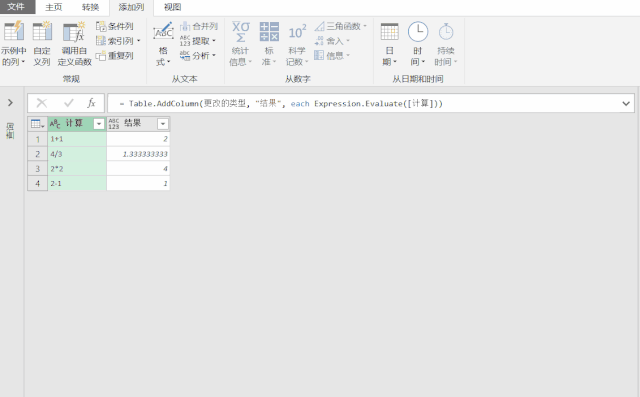
Task: Select result cell for 1+1 row
Action: pyautogui.click(x=138, y=139)
